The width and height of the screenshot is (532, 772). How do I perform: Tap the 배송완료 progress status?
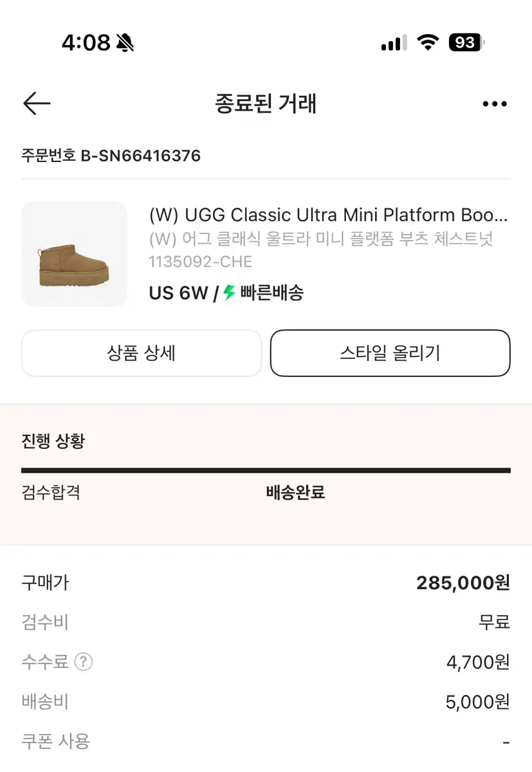[296, 493]
